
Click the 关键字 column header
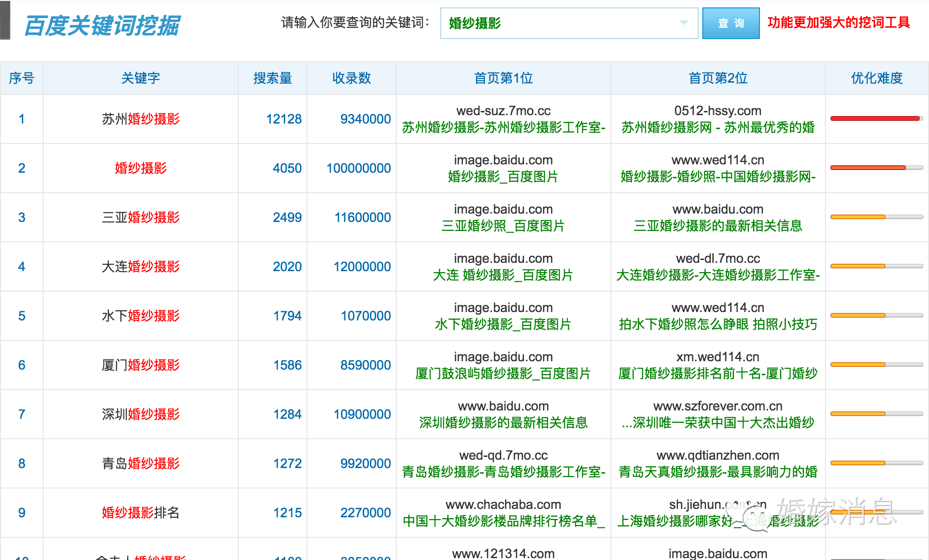(141, 78)
